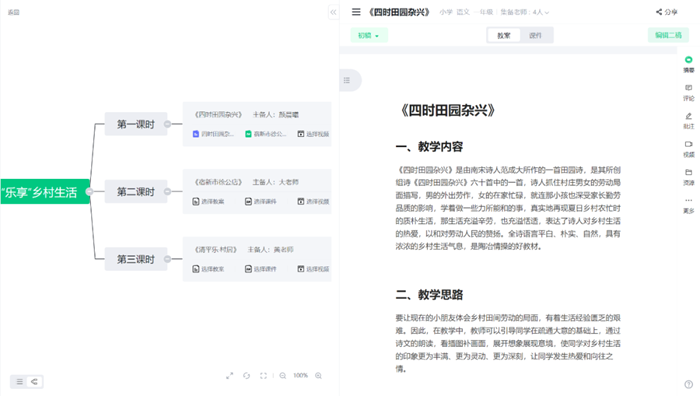The height and width of the screenshot is (396, 700).
Task: Select the annotation pen tool in sidebar
Action: 688,120
